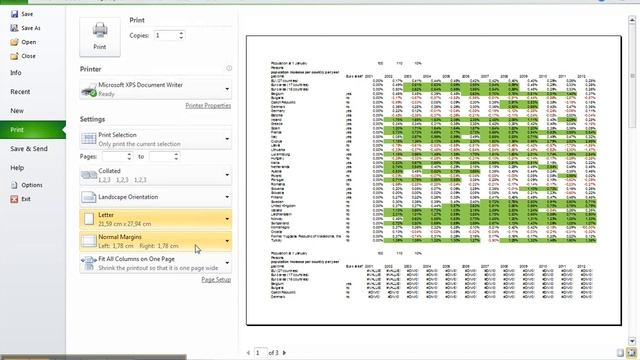Click the Save icon in sidebar

coord(14,14)
